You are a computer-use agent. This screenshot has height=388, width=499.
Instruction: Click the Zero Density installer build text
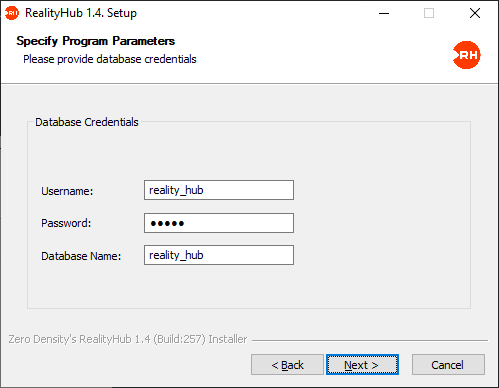[x=128, y=339]
